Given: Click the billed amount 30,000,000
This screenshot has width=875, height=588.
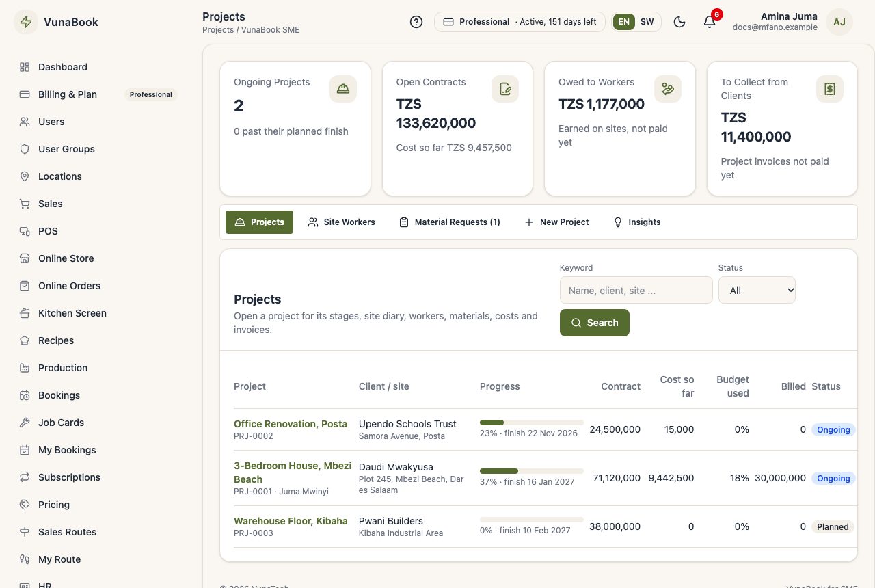Looking at the screenshot, I should (x=781, y=478).
